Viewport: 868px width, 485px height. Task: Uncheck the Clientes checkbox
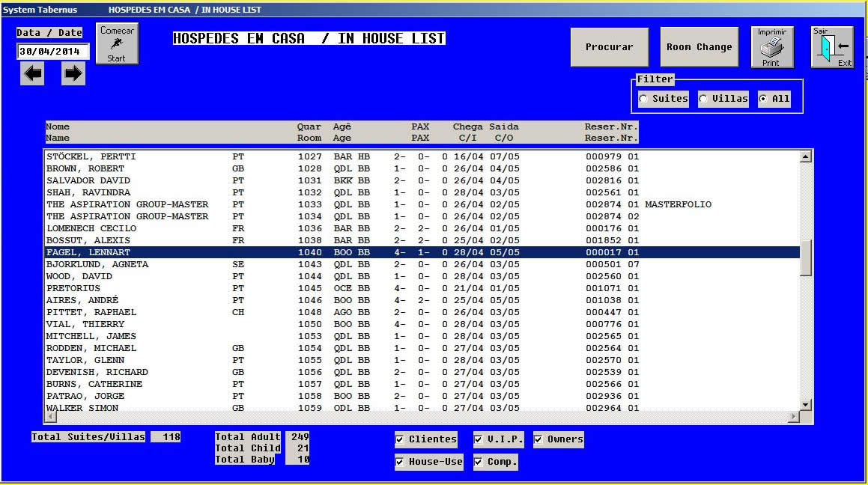[x=401, y=439]
